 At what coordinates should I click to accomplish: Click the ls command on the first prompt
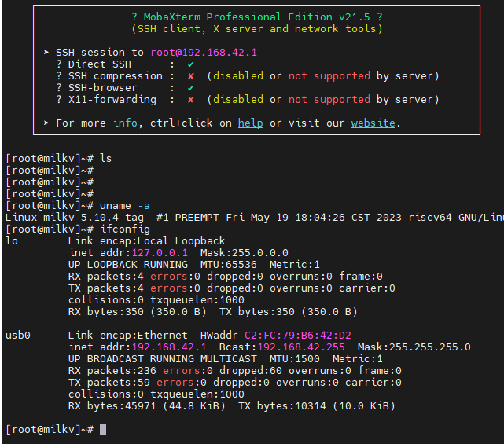(106, 159)
